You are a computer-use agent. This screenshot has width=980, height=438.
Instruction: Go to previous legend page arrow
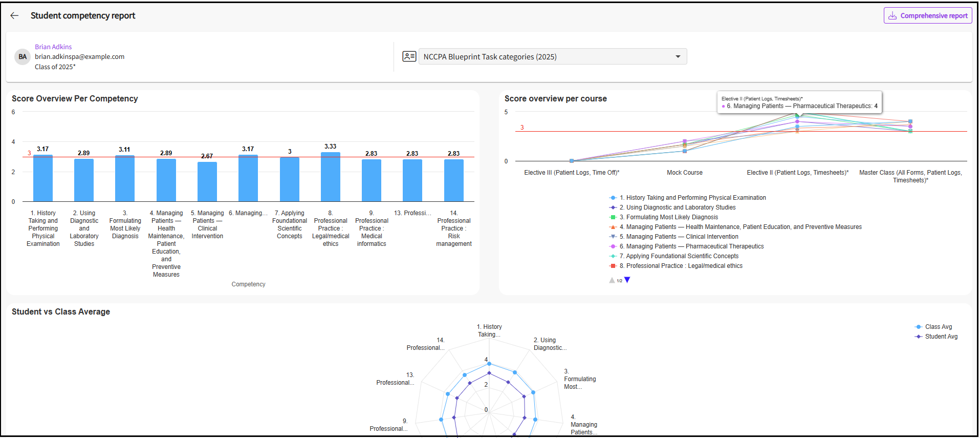(x=612, y=280)
